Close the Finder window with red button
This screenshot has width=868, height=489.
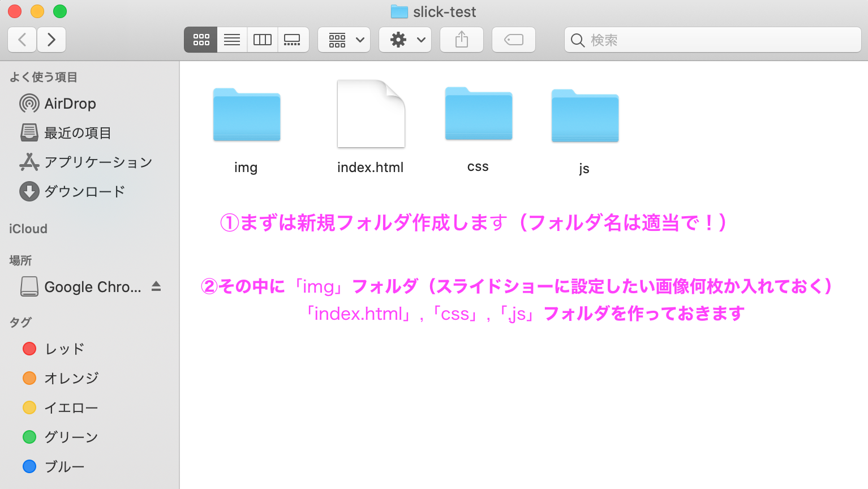15,11
